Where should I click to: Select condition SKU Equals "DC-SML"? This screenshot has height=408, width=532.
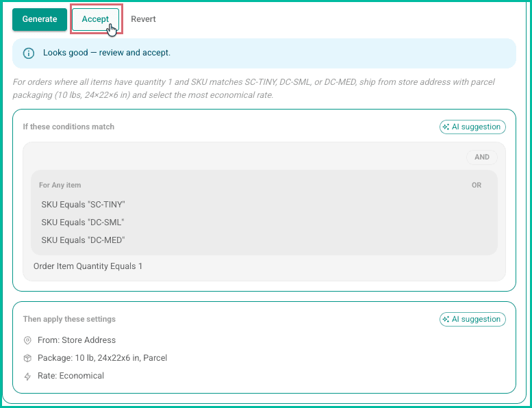[83, 222]
